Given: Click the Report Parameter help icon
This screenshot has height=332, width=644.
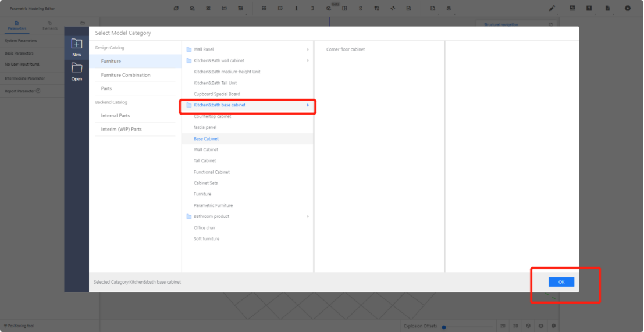Looking at the screenshot, I should [x=38, y=91].
